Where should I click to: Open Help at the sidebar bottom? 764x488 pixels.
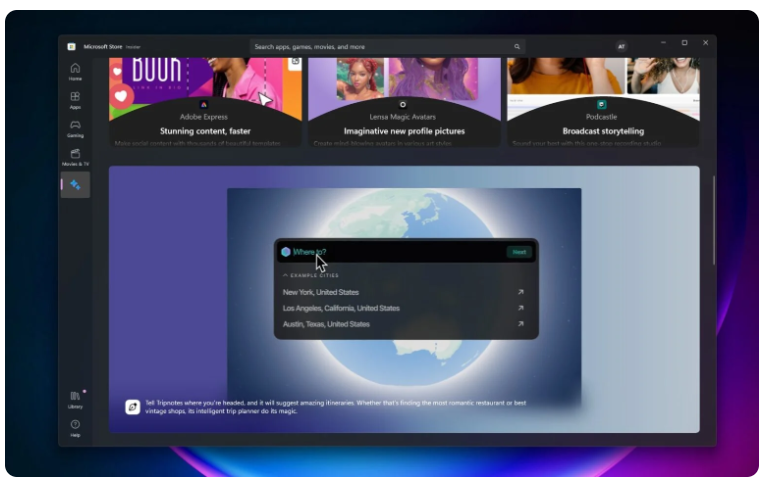click(x=75, y=427)
